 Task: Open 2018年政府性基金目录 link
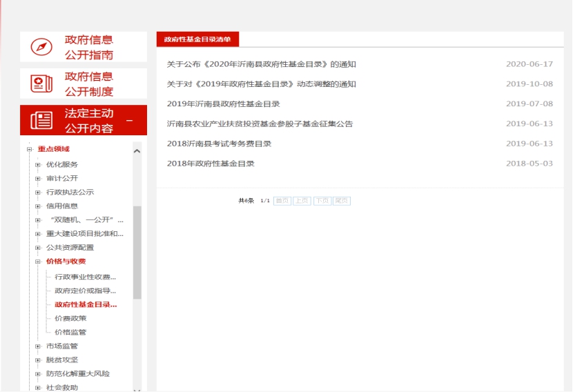click(x=211, y=164)
